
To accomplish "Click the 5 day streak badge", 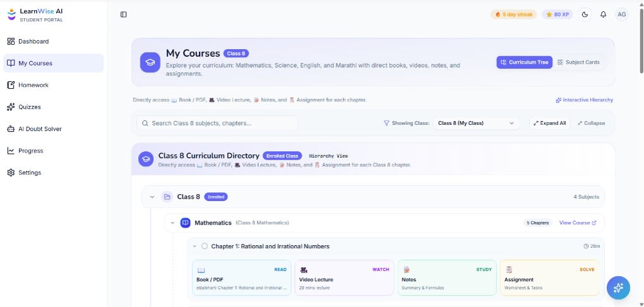I will pyautogui.click(x=514, y=14).
